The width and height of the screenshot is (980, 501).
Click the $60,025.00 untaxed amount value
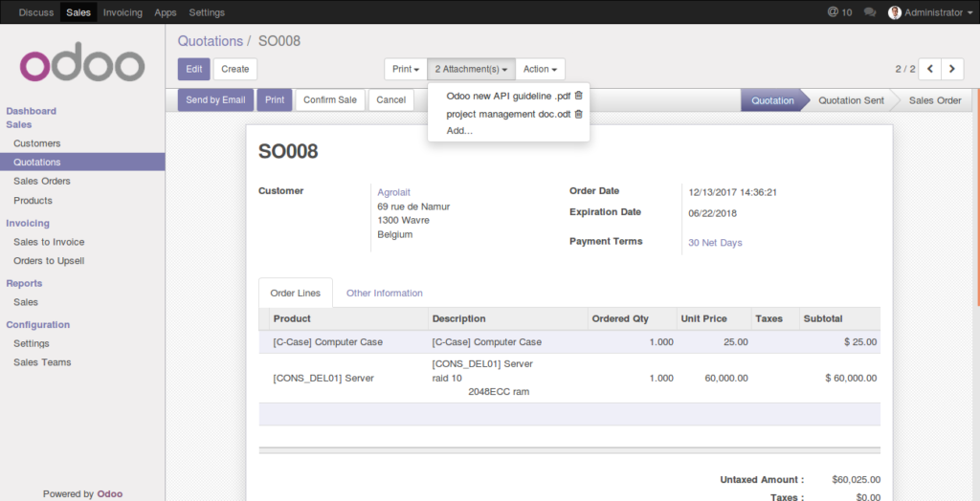[x=857, y=480]
